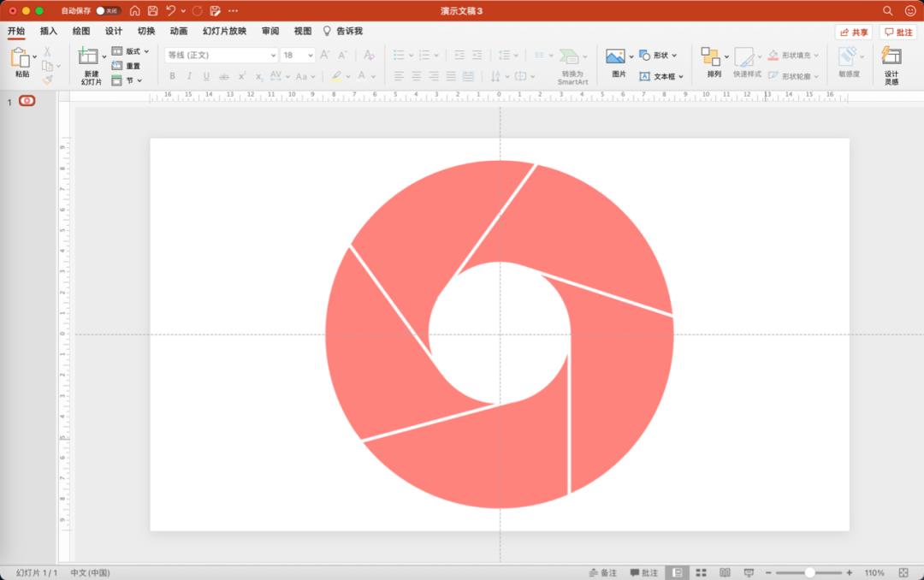This screenshot has height=580, width=924.
Task: Toggle Italic formatting
Action: (189, 76)
